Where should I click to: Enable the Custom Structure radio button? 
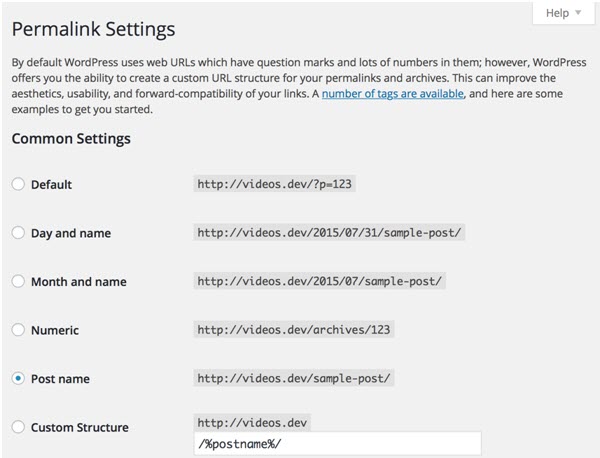coord(18,427)
